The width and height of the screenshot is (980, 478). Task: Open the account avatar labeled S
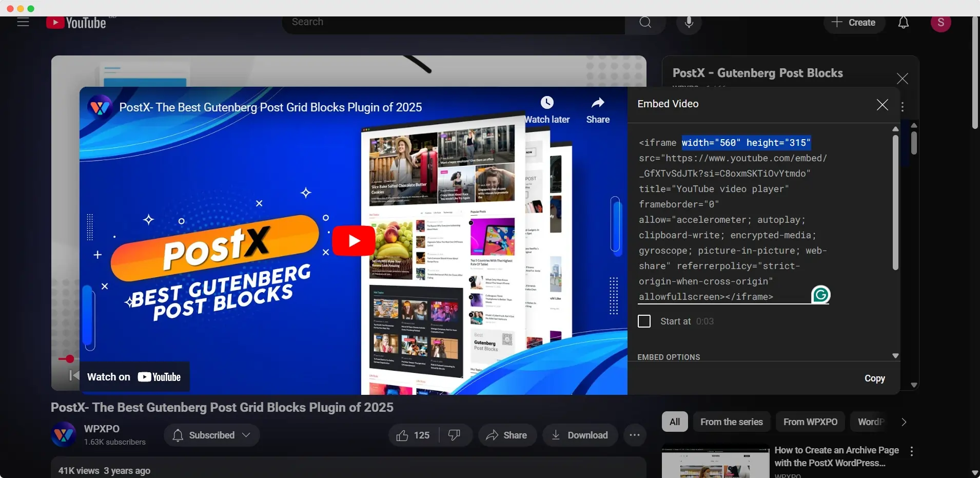coord(941,23)
